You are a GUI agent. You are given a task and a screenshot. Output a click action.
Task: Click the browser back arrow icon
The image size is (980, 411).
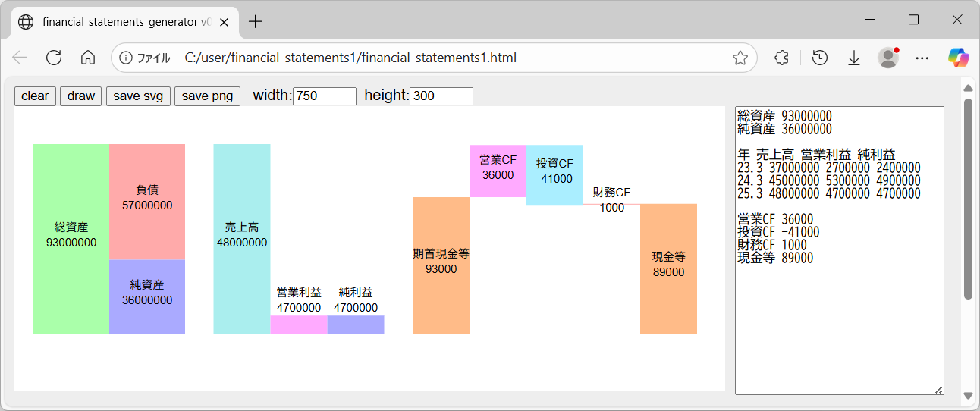20,58
